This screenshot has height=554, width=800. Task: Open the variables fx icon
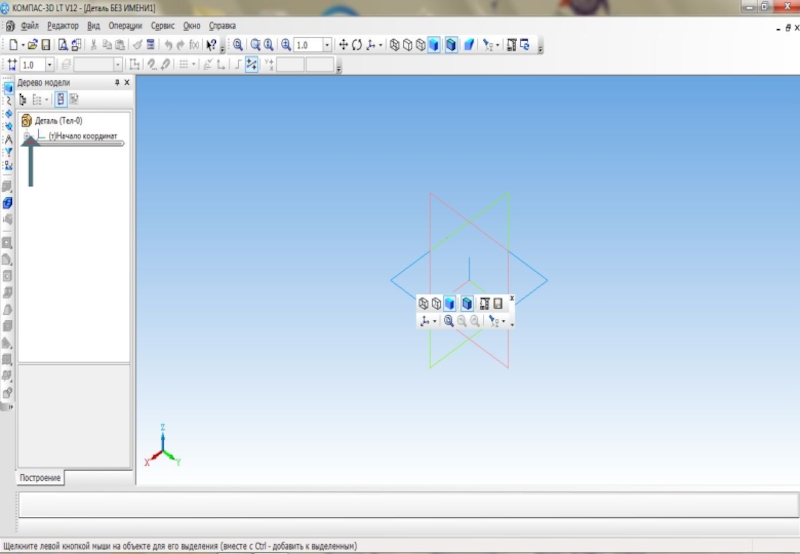pyautogui.click(x=194, y=45)
